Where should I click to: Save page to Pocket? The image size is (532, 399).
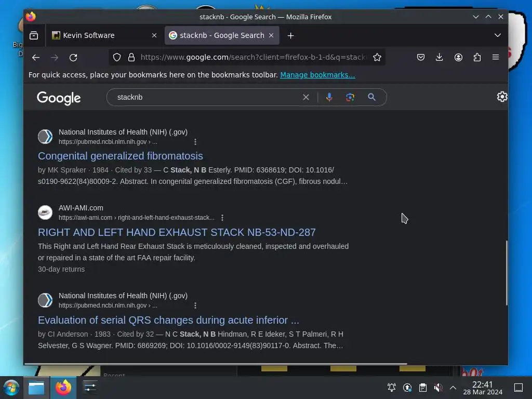[x=421, y=57]
